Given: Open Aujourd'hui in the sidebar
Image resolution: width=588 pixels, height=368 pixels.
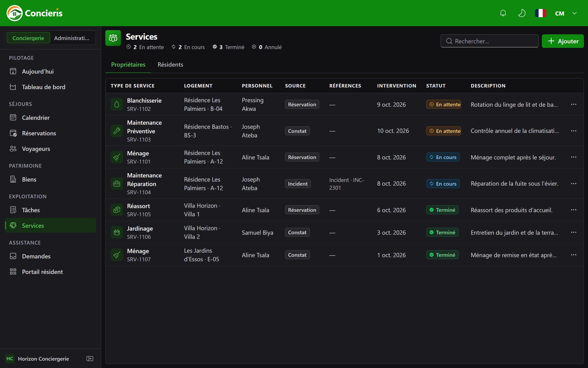Looking at the screenshot, I should (51, 71).
